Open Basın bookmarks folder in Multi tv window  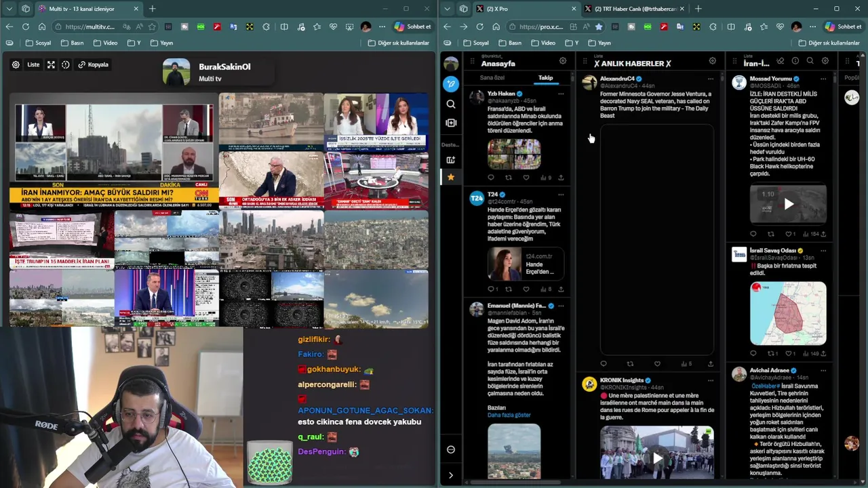click(x=73, y=43)
